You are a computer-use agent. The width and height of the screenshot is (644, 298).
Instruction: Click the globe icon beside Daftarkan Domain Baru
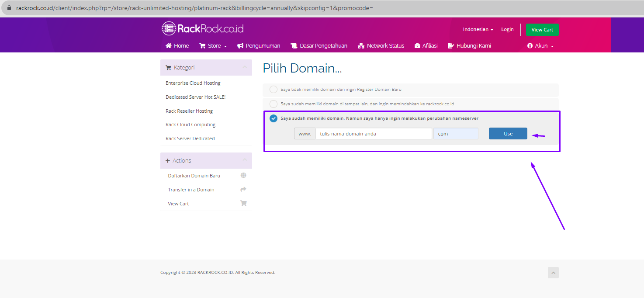pos(243,176)
